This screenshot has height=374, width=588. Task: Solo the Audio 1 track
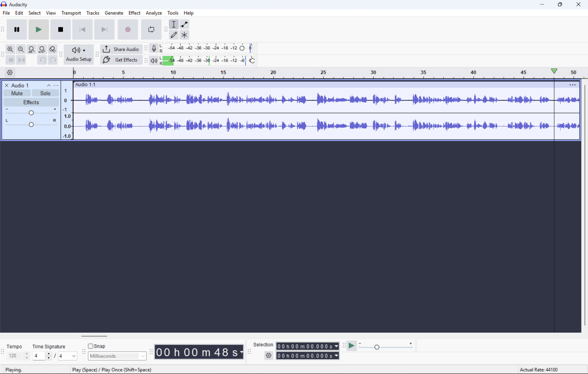45,93
